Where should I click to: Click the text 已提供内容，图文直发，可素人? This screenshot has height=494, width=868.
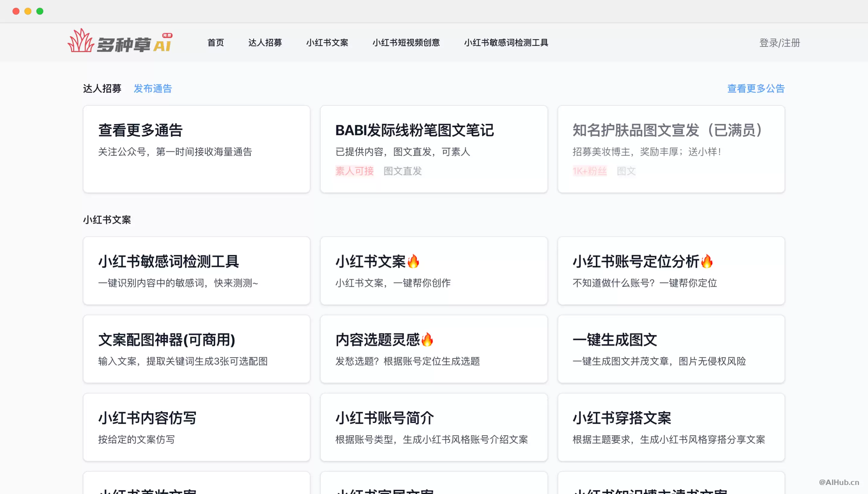(403, 152)
